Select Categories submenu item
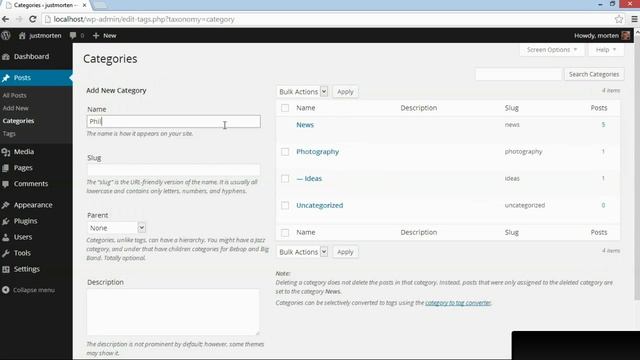The width and height of the screenshot is (640, 360). click(x=18, y=121)
